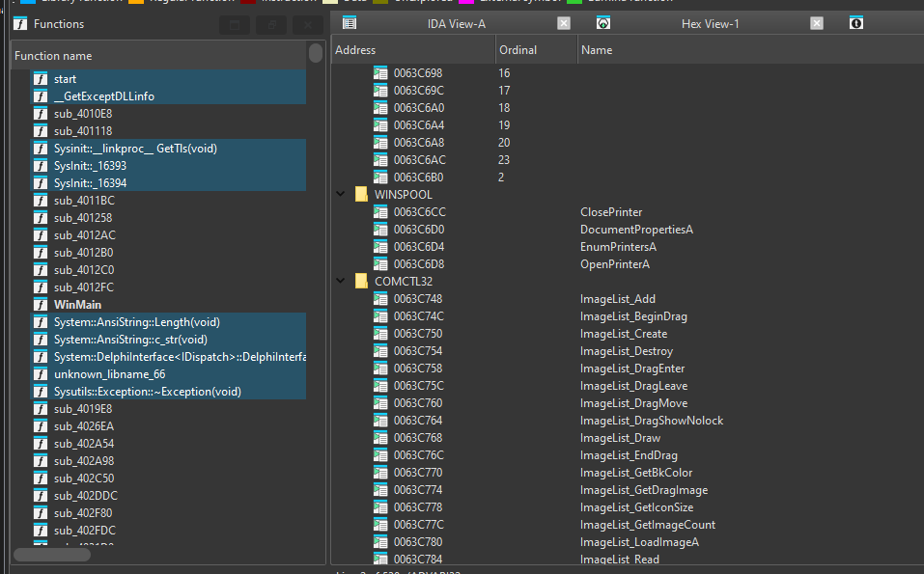Click the Functions panel title icon

click(19, 24)
